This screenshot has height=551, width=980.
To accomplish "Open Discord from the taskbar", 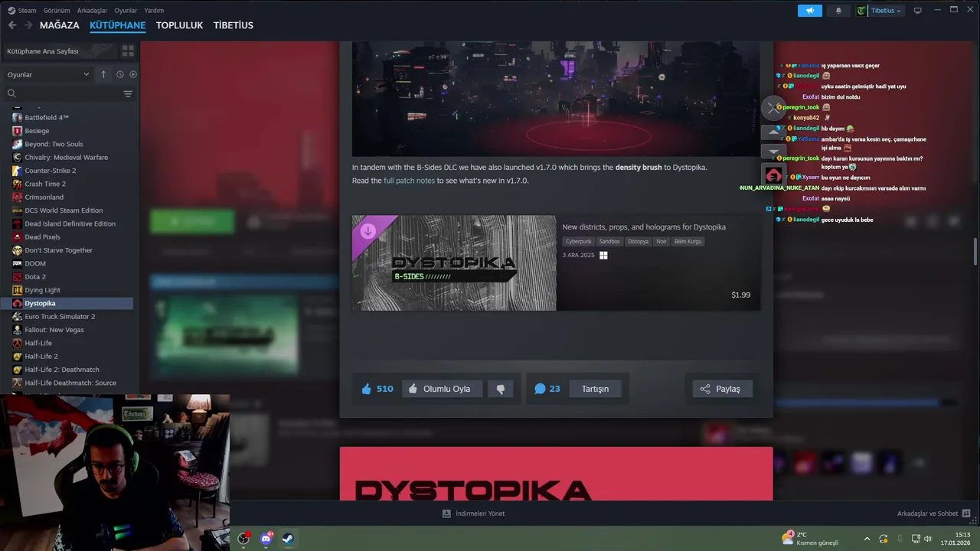I will [x=266, y=539].
